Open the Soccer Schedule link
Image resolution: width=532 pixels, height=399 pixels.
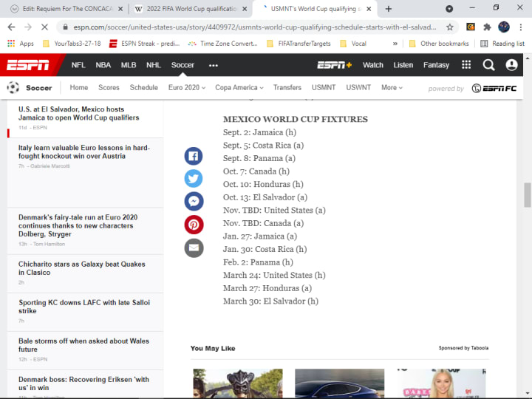(144, 87)
